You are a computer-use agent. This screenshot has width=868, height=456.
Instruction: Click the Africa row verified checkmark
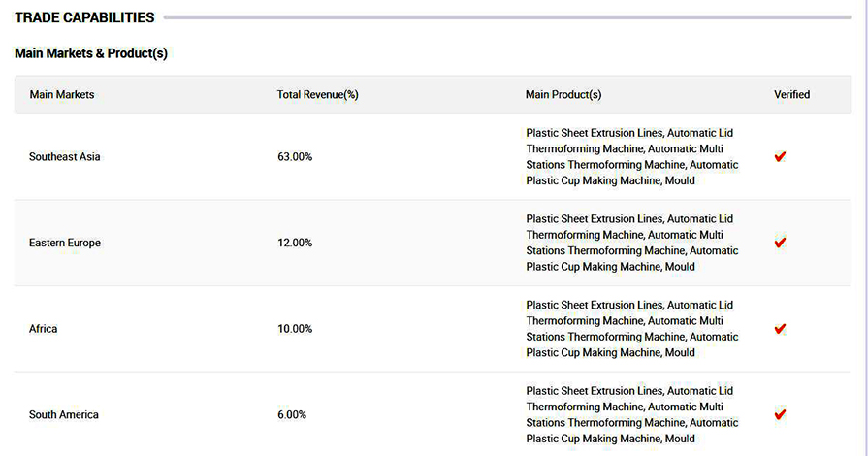coord(780,329)
